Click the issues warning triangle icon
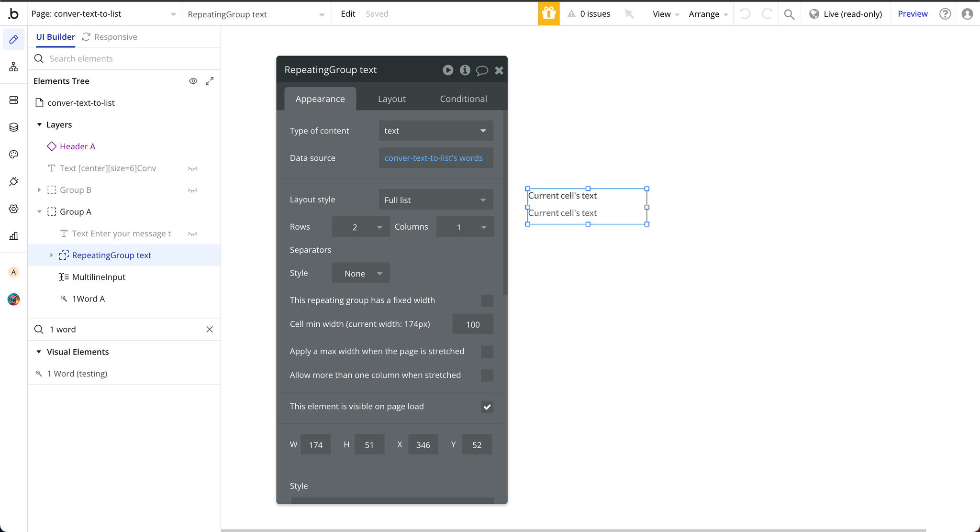Image resolution: width=980 pixels, height=532 pixels. [x=571, y=14]
